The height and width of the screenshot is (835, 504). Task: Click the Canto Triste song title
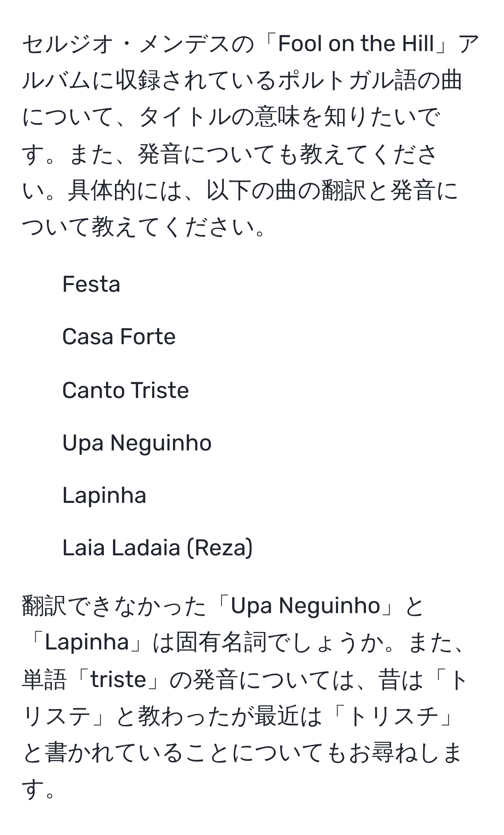point(125,390)
